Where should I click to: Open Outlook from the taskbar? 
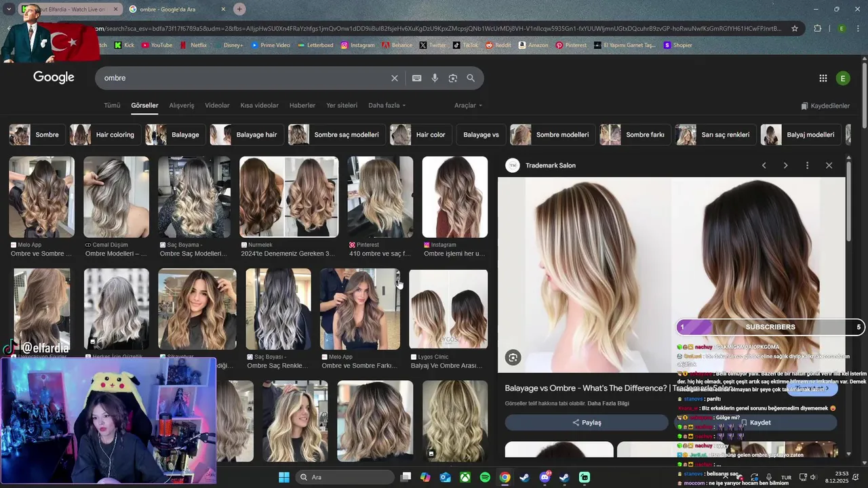(x=445, y=477)
